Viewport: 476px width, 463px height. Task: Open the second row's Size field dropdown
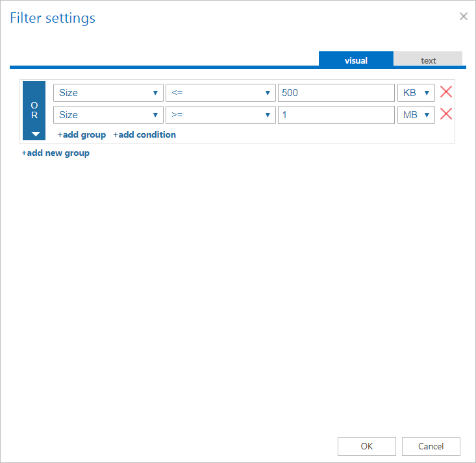coord(108,115)
